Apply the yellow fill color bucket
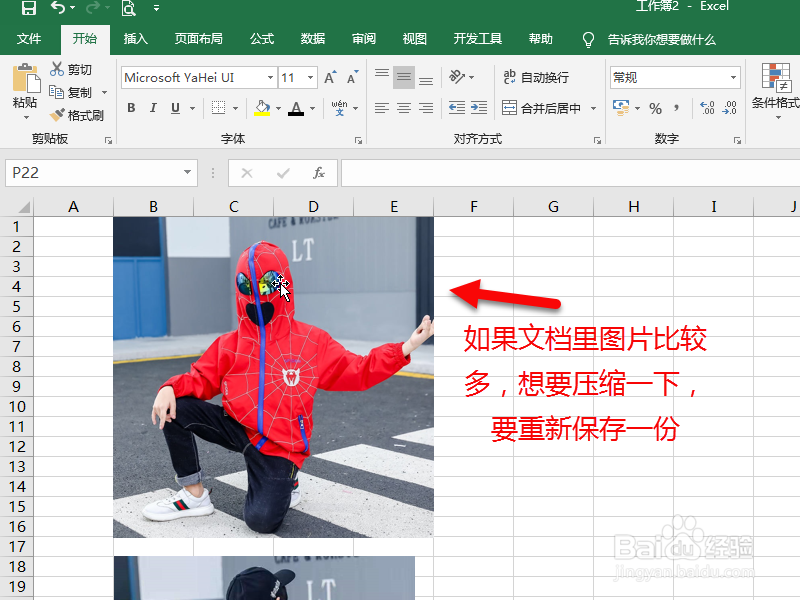This screenshot has width=800, height=600. 262,108
